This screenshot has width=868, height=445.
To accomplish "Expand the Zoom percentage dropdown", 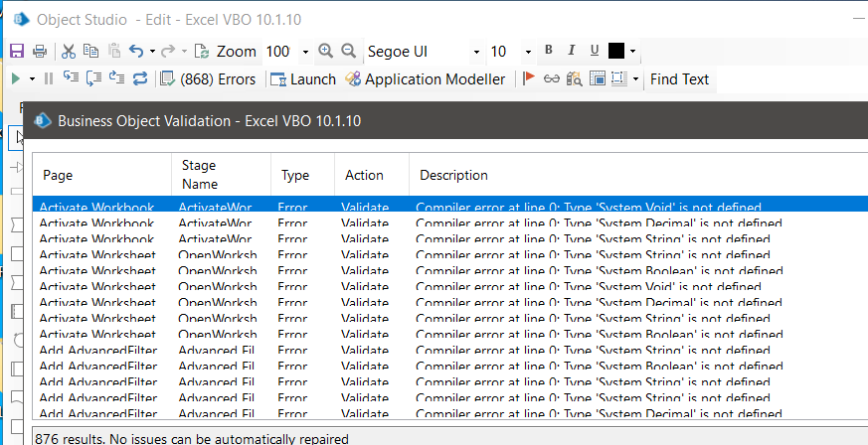I will [x=304, y=52].
